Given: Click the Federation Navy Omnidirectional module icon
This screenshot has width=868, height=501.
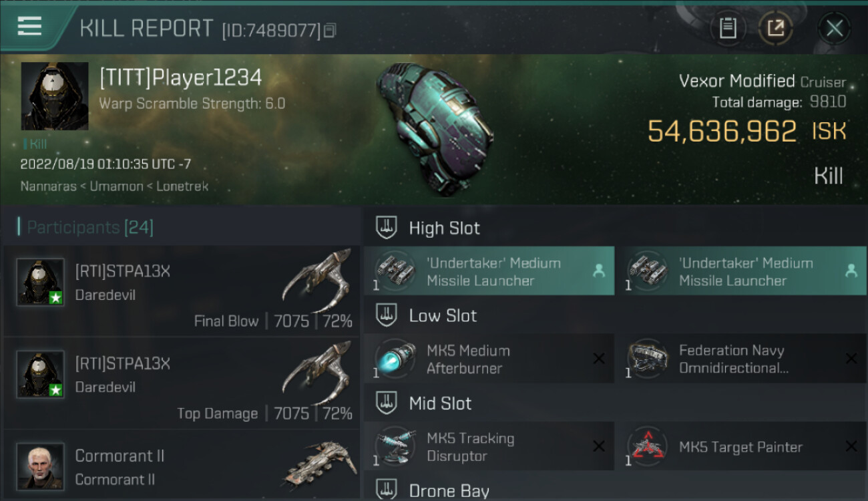Looking at the screenshot, I should pos(647,359).
